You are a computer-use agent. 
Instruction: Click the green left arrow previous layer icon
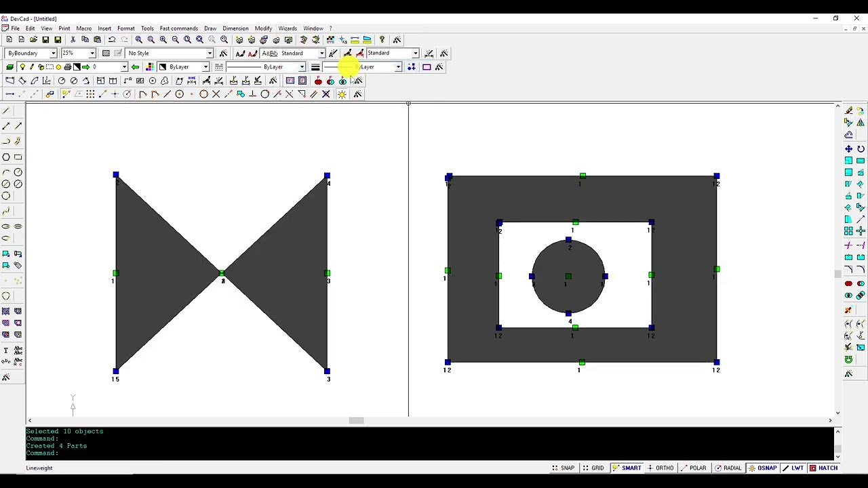[x=135, y=67]
